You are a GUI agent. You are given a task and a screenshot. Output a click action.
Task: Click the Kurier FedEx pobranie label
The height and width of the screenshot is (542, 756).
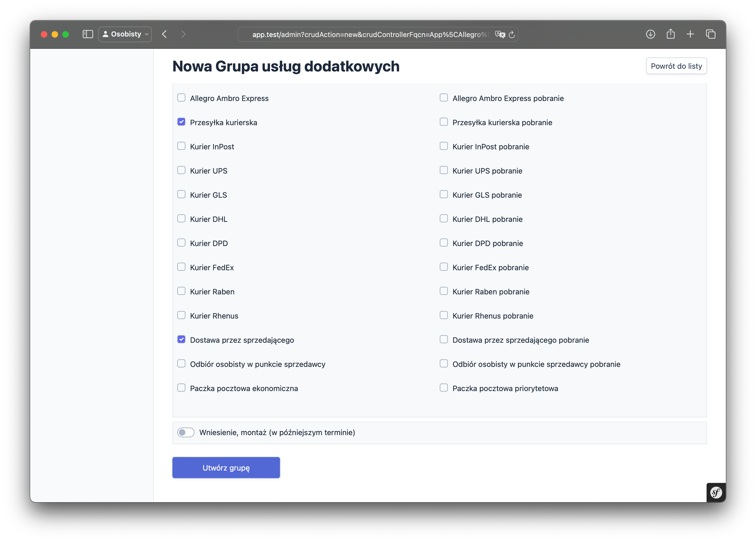pyautogui.click(x=490, y=268)
